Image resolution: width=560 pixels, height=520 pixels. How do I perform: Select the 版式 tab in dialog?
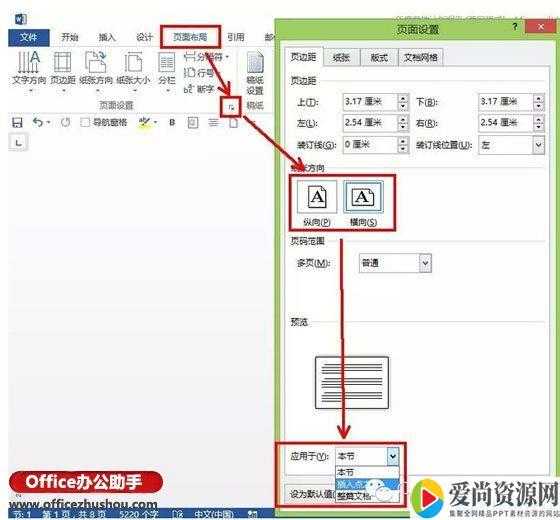(379, 58)
